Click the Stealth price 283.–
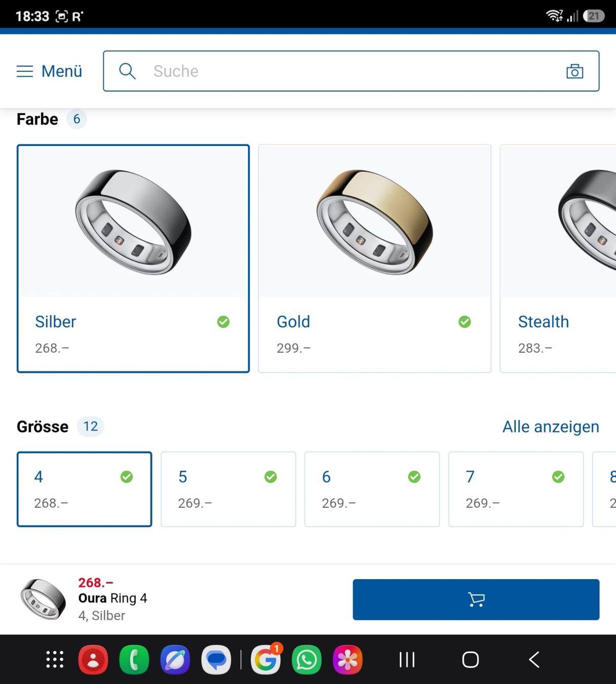 [x=535, y=348]
